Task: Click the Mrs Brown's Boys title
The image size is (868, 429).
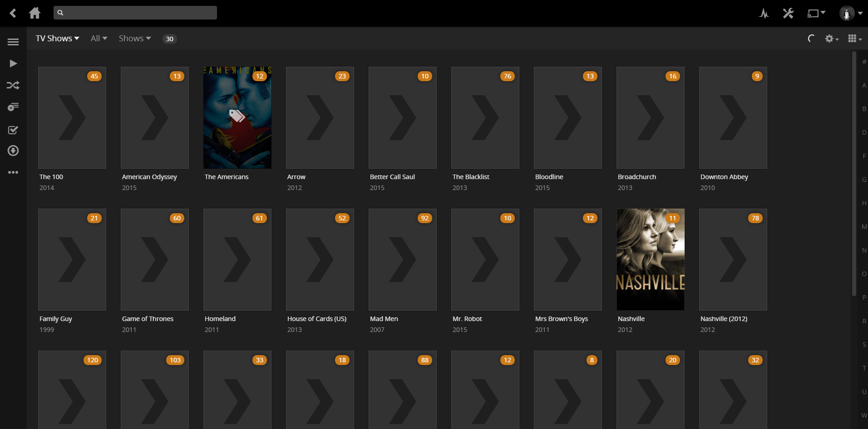Action: (562, 319)
